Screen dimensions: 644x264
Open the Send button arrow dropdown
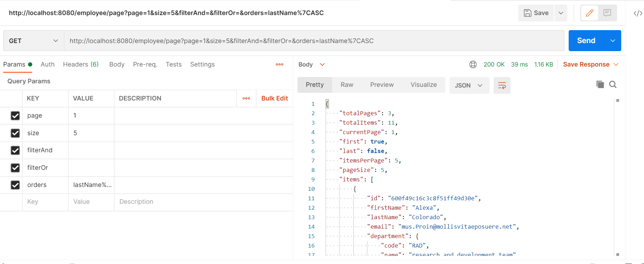point(612,41)
